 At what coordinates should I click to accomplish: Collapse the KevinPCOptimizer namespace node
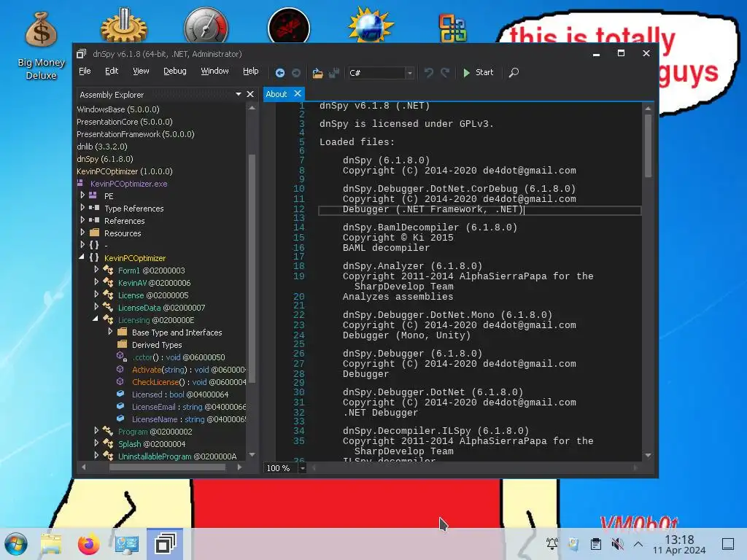click(82, 257)
